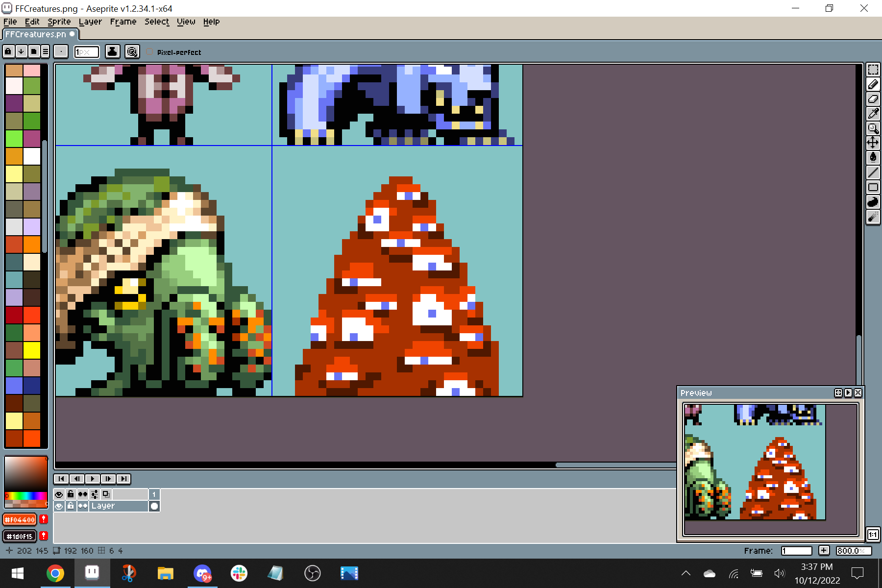The width and height of the screenshot is (882, 588).
Task: Select the layer named Layer
Action: 118,506
